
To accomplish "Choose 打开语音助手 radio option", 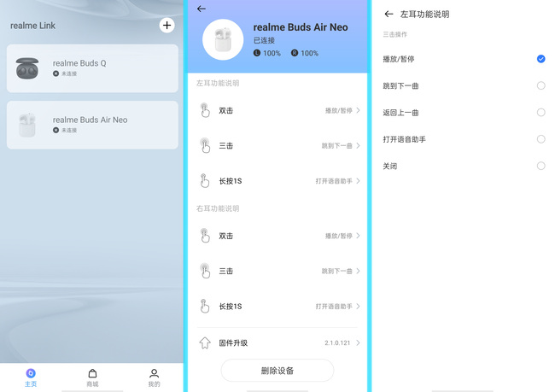I will pos(540,139).
